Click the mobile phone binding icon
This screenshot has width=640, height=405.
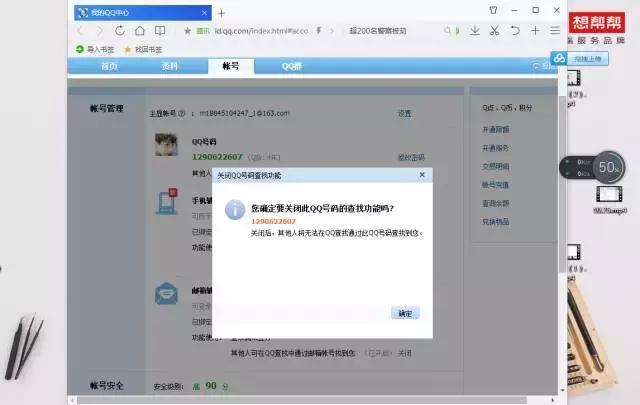[167, 202]
